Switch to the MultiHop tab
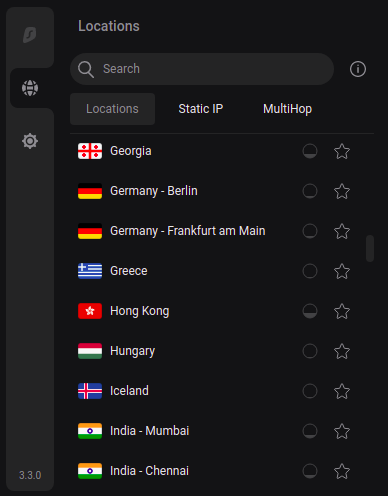 point(287,109)
